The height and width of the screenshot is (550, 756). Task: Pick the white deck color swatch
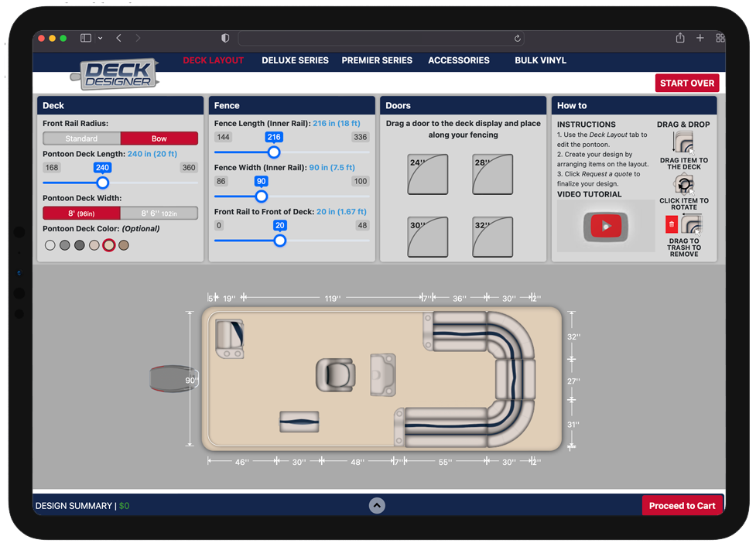coord(50,245)
